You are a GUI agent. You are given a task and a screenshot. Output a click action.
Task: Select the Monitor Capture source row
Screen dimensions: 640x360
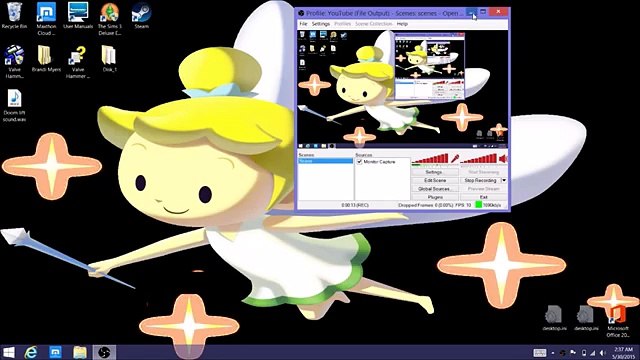click(x=382, y=162)
